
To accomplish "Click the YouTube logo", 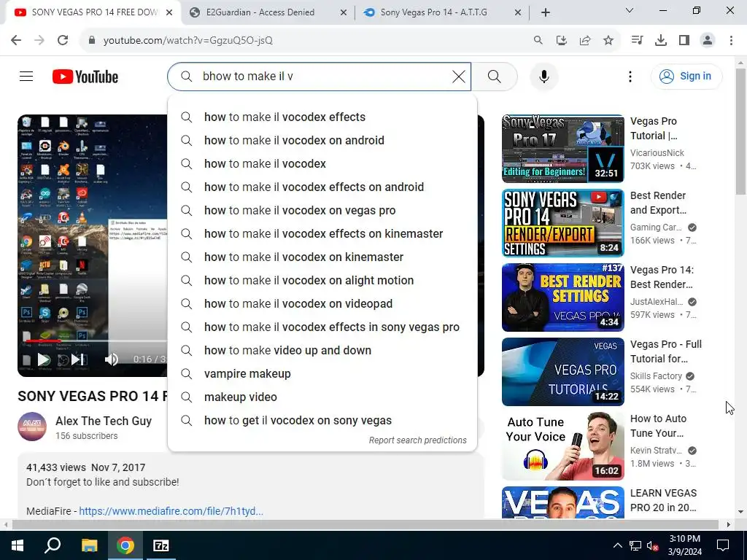I will point(85,77).
